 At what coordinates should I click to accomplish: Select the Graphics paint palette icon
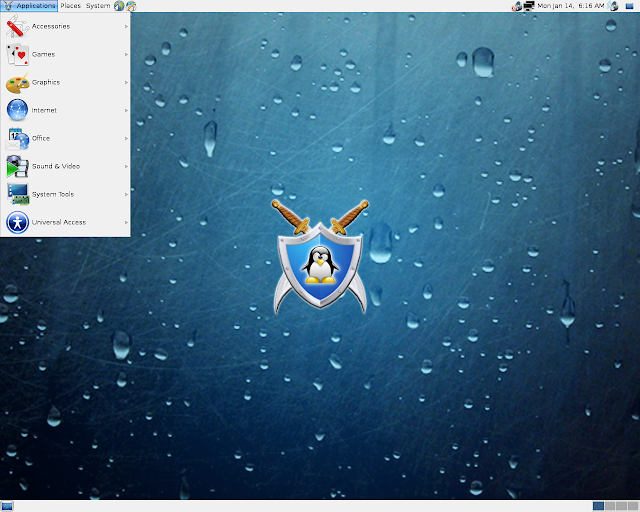(x=17, y=82)
